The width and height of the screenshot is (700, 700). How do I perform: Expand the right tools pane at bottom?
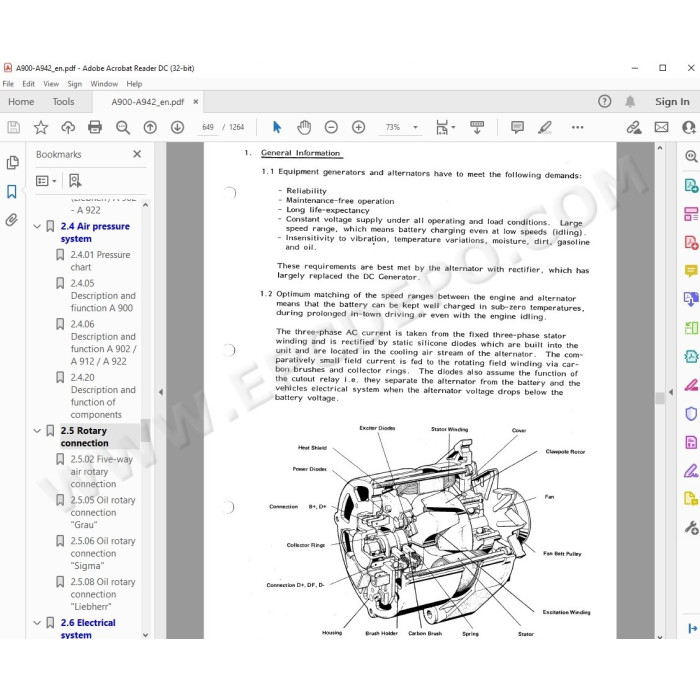click(692, 629)
